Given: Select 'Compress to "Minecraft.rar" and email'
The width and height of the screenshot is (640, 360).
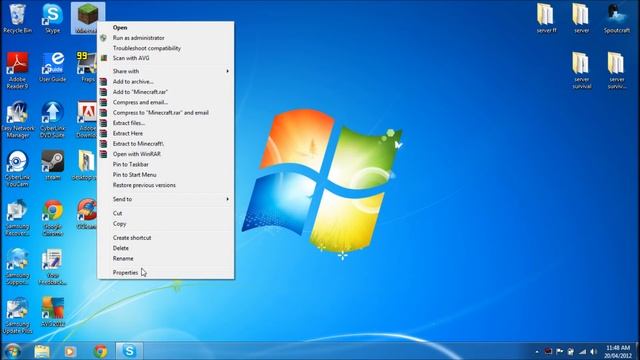Looking at the screenshot, I should click(166, 112).
